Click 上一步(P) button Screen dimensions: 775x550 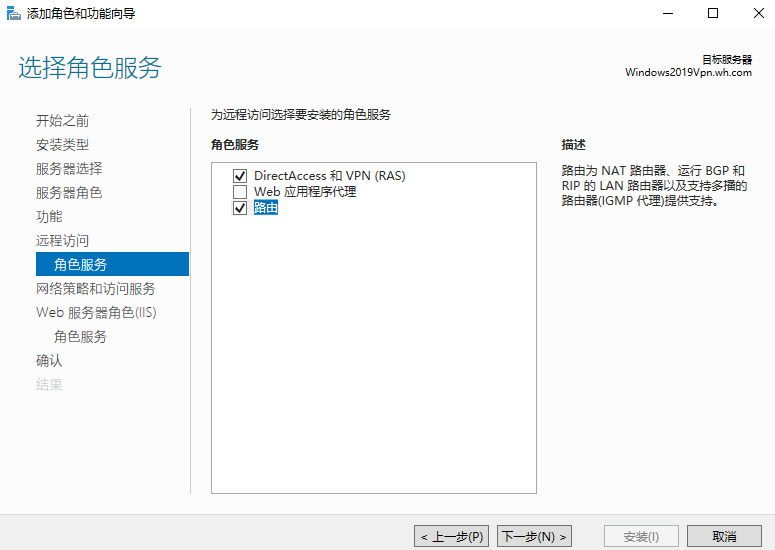tap(452, 537)
